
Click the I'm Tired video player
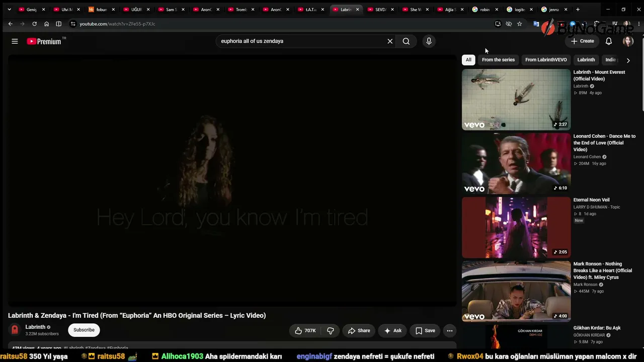pyautogui.click(x=232, y=180)
